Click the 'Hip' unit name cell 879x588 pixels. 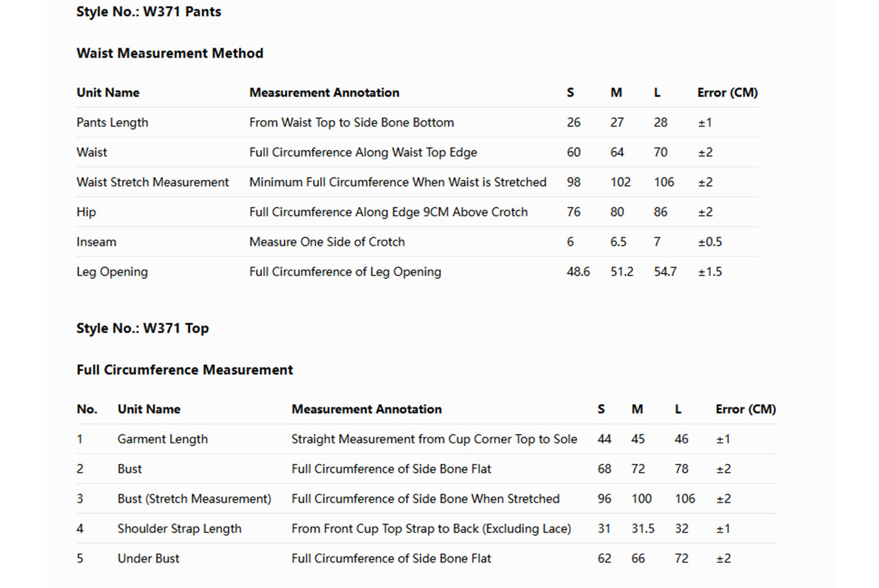(86, 212)
